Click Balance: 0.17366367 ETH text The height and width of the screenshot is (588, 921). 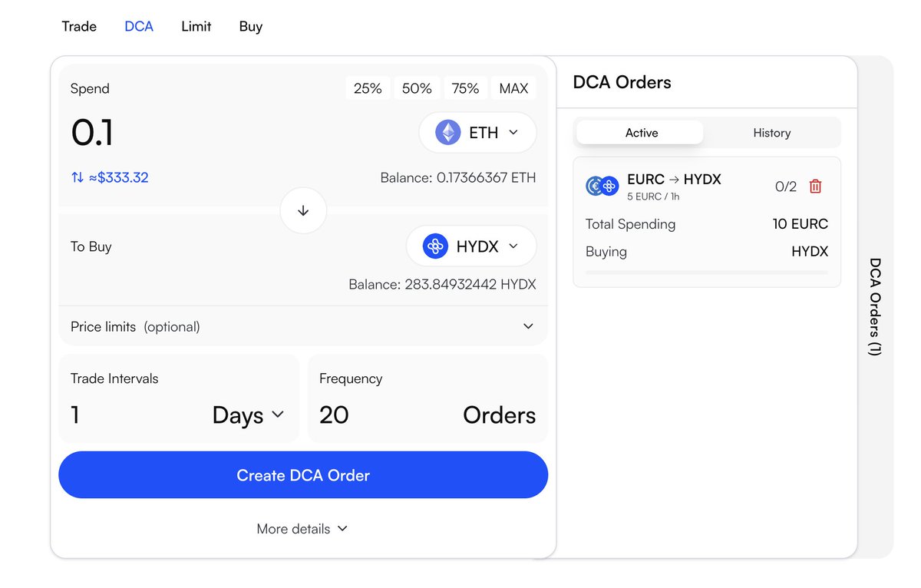(x=458, y=177)
